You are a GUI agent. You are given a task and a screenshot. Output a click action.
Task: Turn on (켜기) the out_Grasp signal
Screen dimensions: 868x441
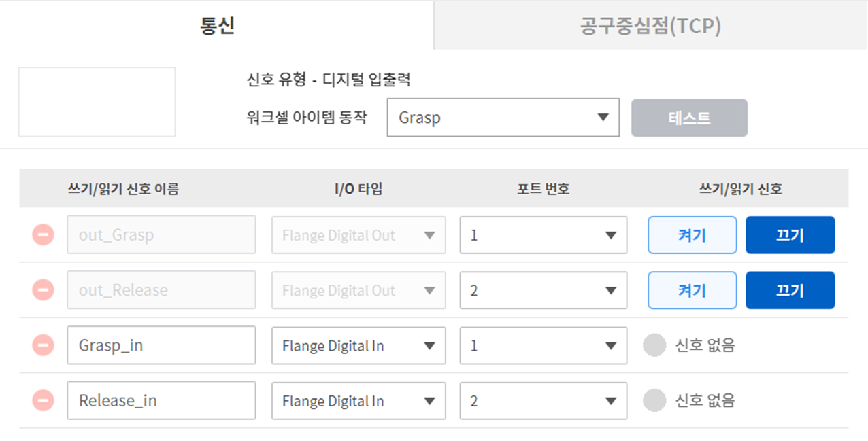tap(692, 235)
